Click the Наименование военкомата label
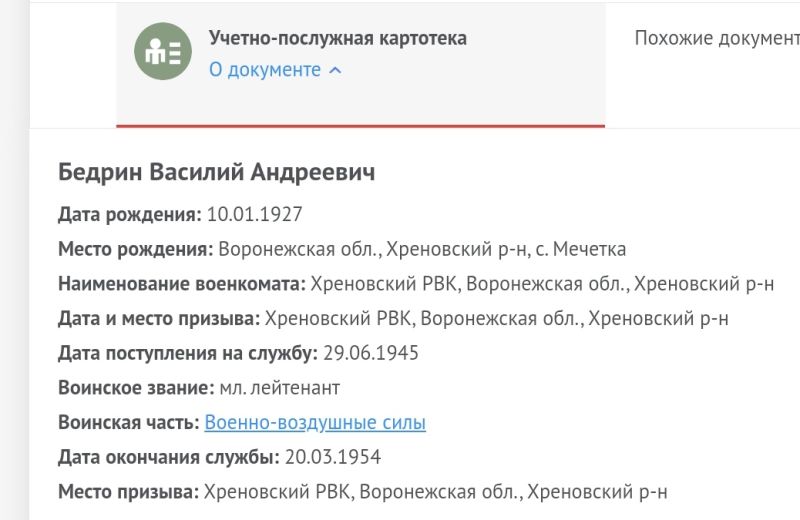The height and width of the screenshot is (520, 800). coord(182,284)
